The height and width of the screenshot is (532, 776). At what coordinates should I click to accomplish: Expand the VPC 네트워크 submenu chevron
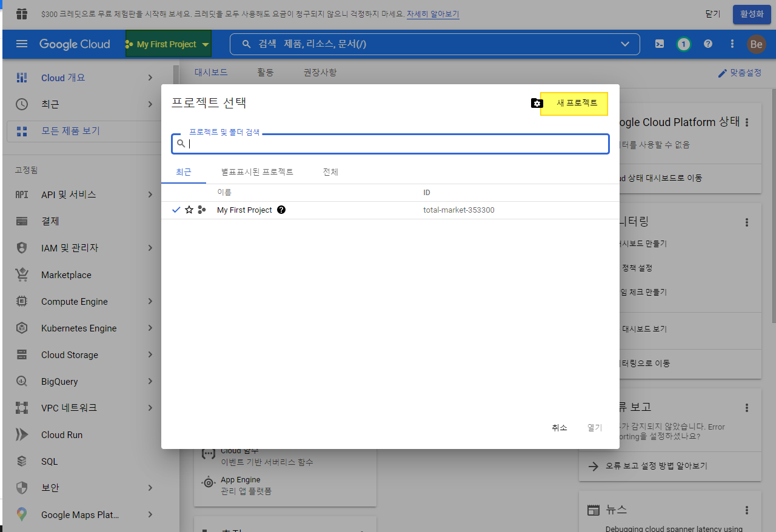[150, 408]
